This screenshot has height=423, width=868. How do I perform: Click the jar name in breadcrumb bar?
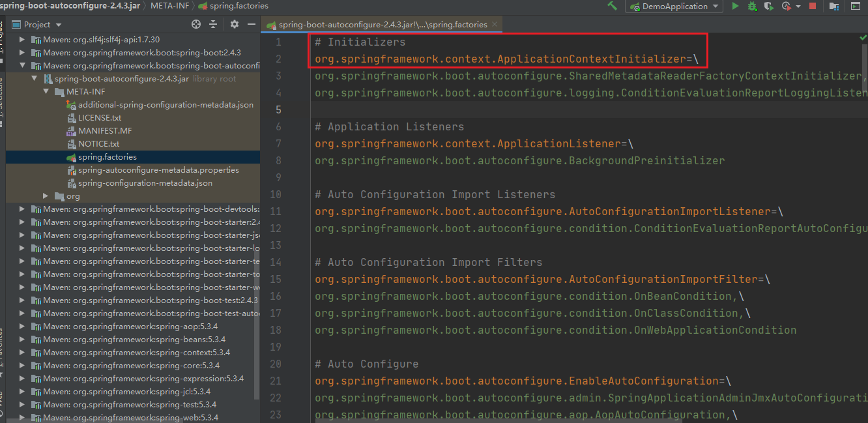(x=70, y=6)
